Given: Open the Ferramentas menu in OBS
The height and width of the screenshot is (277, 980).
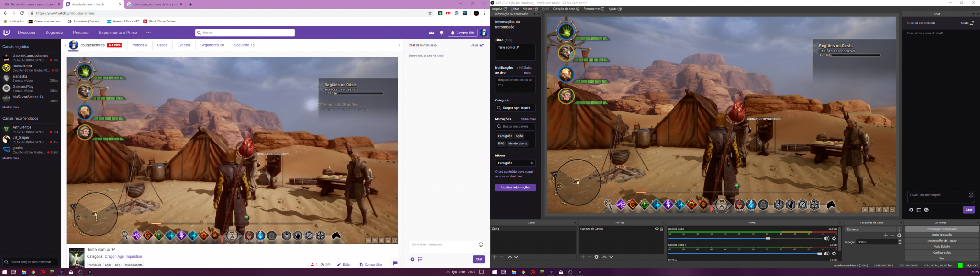Looking at the screenshot, I should 593,9.
